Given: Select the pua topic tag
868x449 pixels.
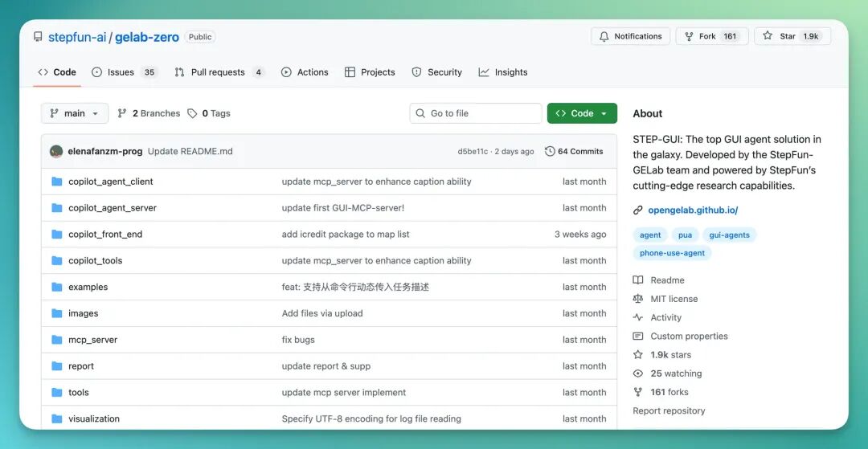Looking at the screenshot, I should click(x=685, y=235).
